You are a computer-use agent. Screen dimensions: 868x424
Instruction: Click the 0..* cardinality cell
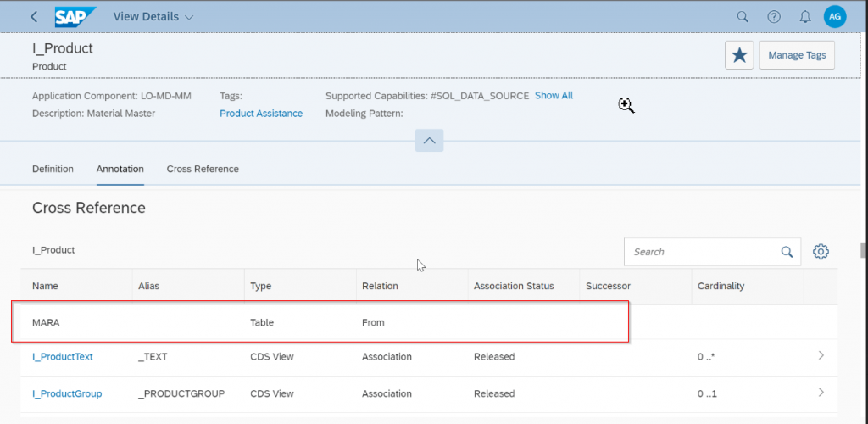706,357
